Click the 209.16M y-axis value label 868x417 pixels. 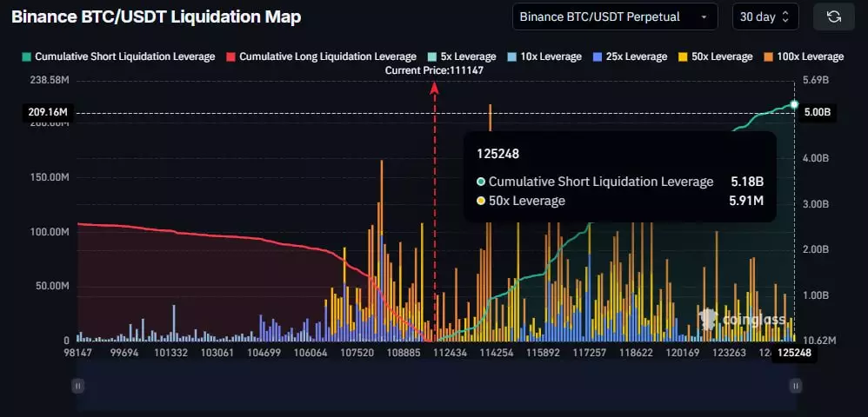pos(49,112)
